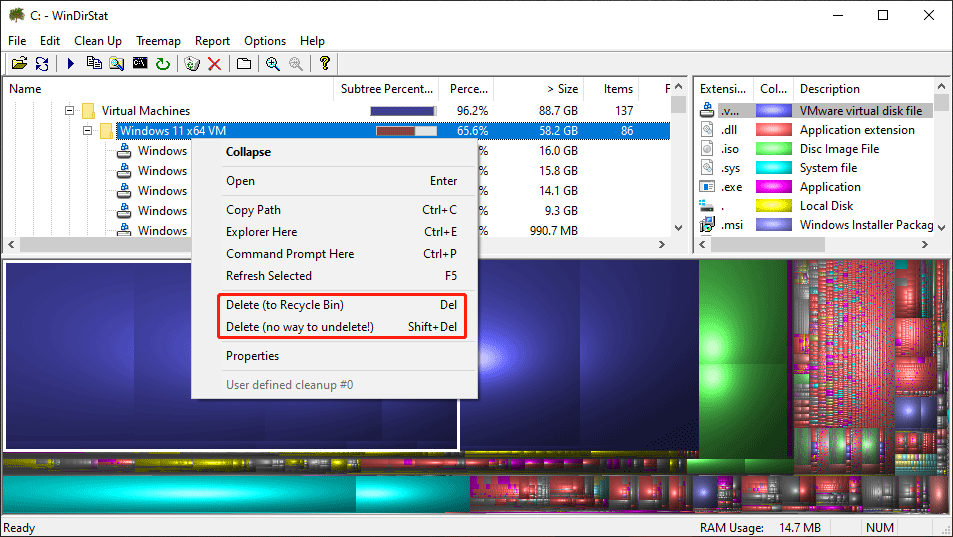Click the VMware disk icon at 16.0 GB row
The width and height of the screenshot is (953, 537).
[124, 150]
